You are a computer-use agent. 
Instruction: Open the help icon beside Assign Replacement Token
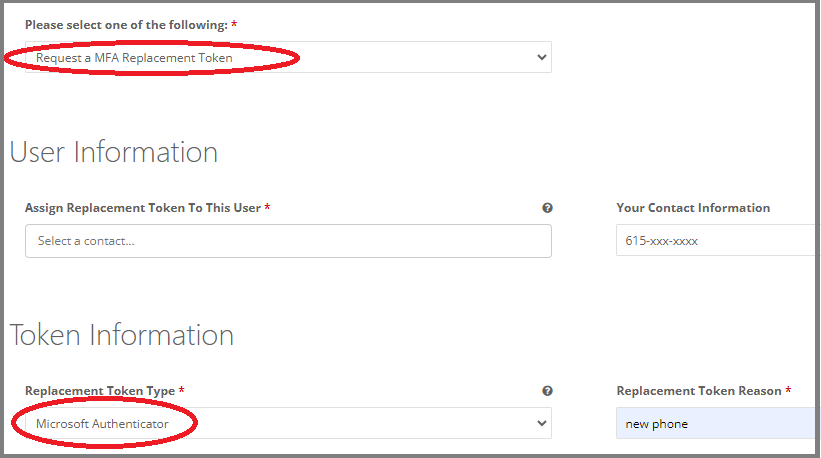pyautogui.click(x=547, y=208)
